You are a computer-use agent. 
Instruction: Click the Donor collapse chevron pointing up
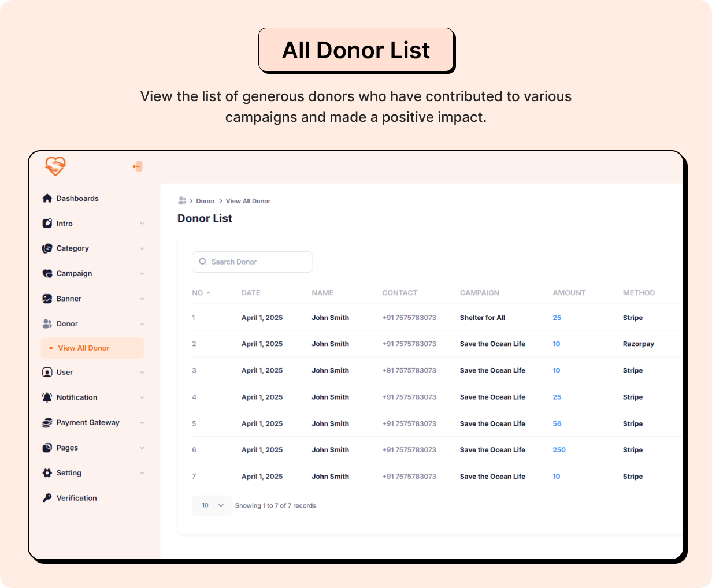pos(142,323)
